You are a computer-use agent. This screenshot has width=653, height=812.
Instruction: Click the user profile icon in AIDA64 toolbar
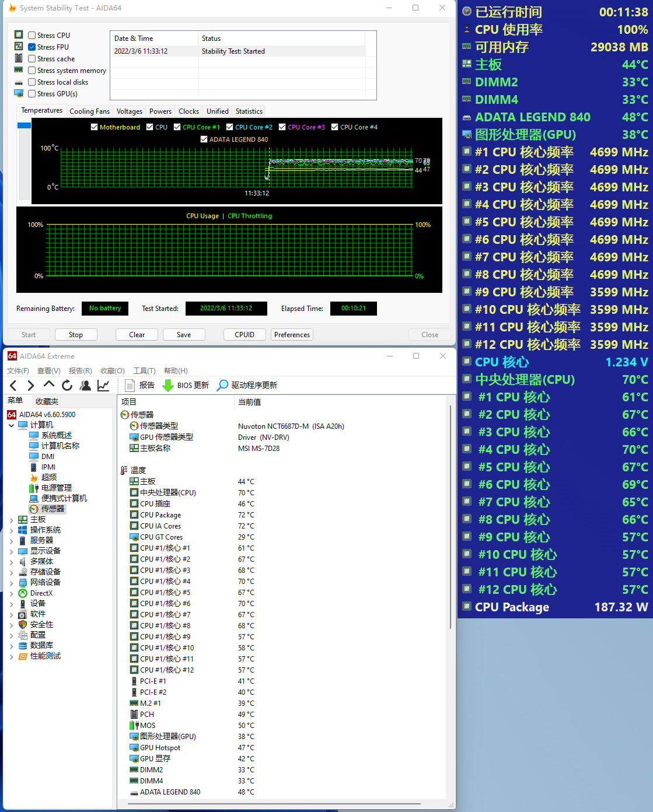pos(85,386)
